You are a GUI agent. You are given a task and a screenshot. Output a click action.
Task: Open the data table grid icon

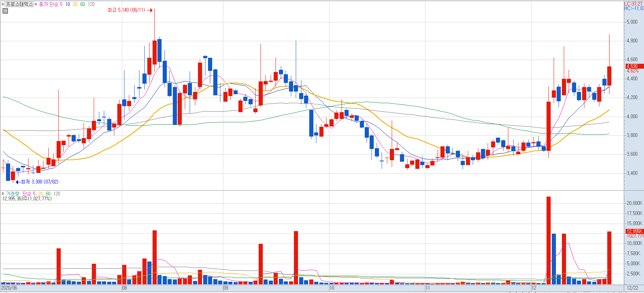5,11
